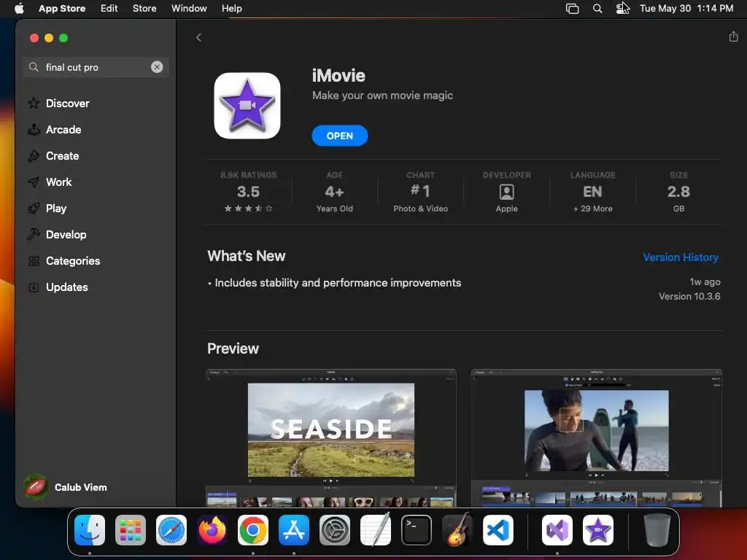Open the Help menu

click(231, 8)
